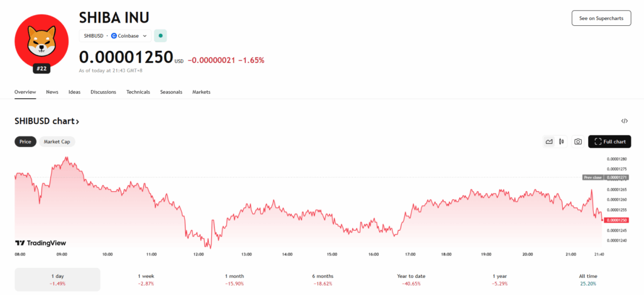Open the Discussions tab
This screenshot has width=644, height=295.
103,92
